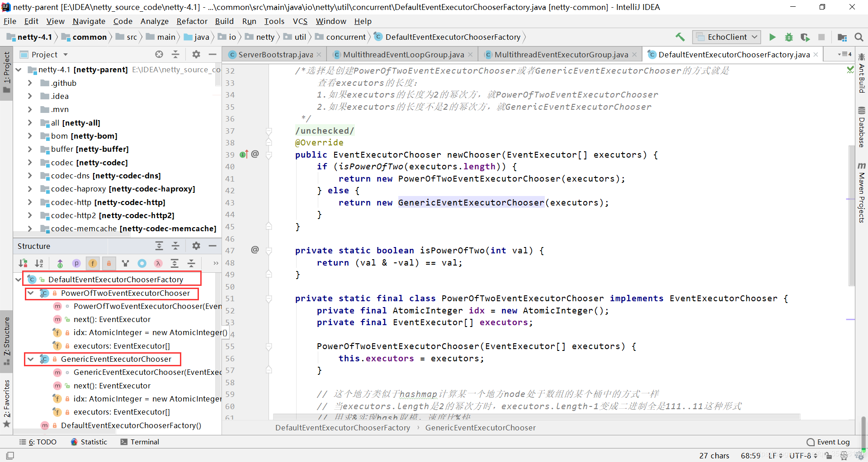Screen dimensions: 868x462
Task: Hide the Project panel with the minus icon
Action: tap(212, 54)
